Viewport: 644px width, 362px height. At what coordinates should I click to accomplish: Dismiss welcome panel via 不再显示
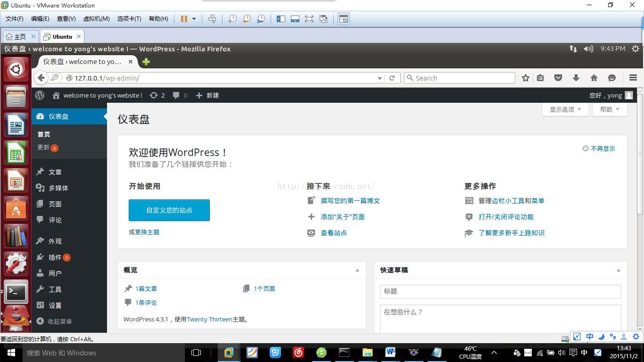(599, 148)
